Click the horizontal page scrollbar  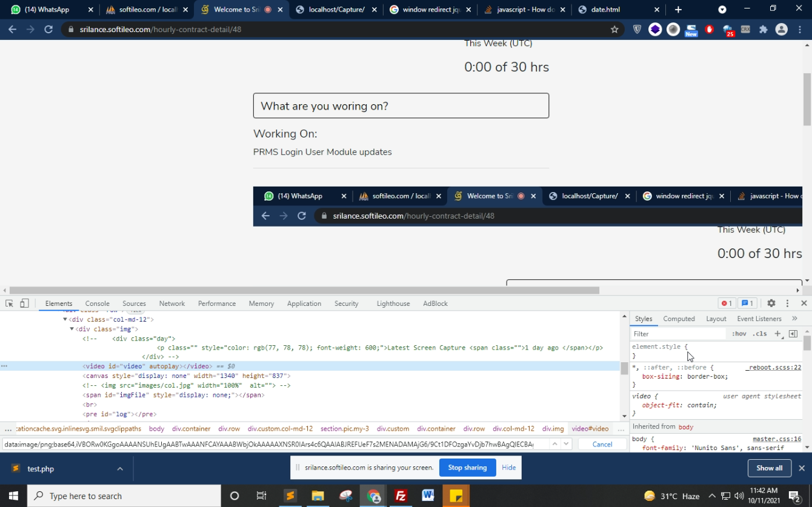[303, 290]
